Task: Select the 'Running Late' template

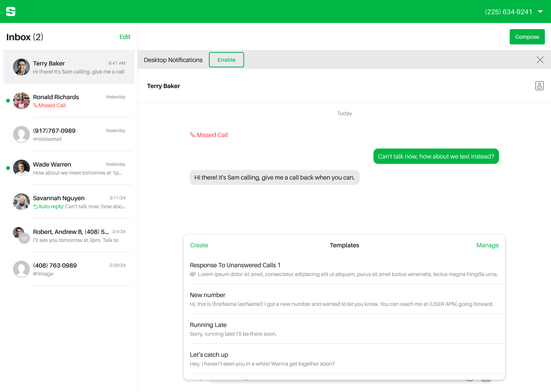Action: tap(344, 329)
